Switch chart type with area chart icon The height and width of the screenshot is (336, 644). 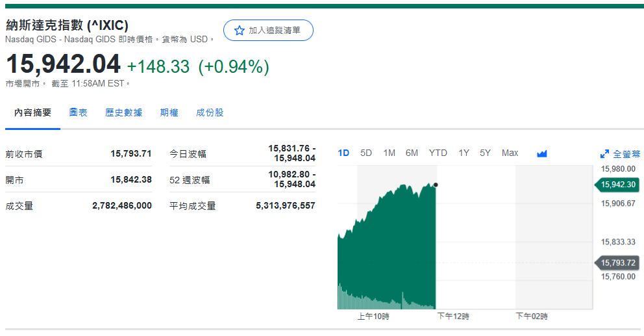pyautogui.click(x=542, y=153)
